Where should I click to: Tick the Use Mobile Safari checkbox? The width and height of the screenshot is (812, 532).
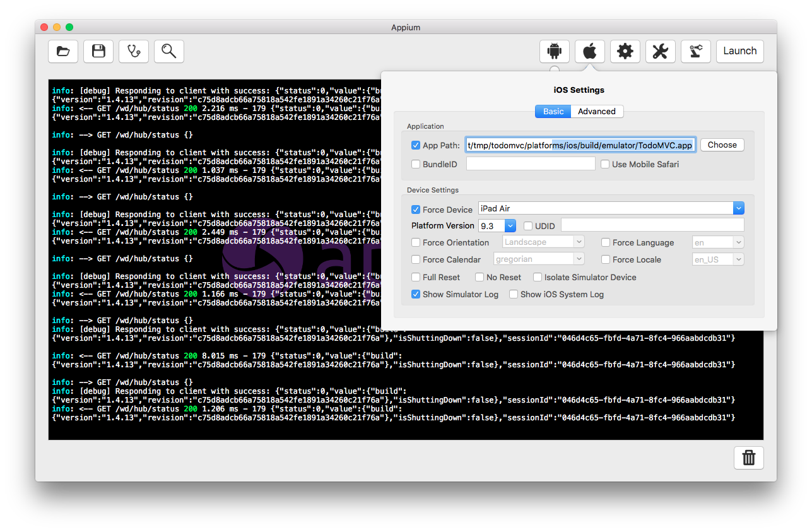click(605, 164)
